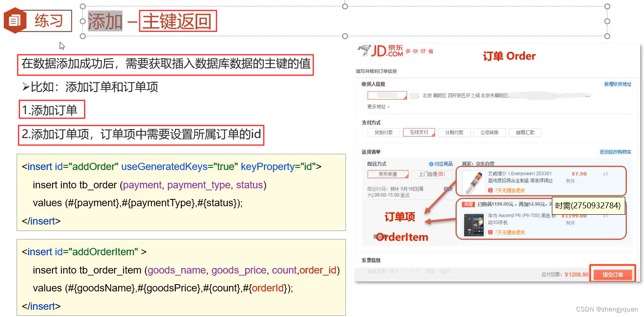Click the 练习 label box
The width and height of the screenshot is (644, 317).
49,21
